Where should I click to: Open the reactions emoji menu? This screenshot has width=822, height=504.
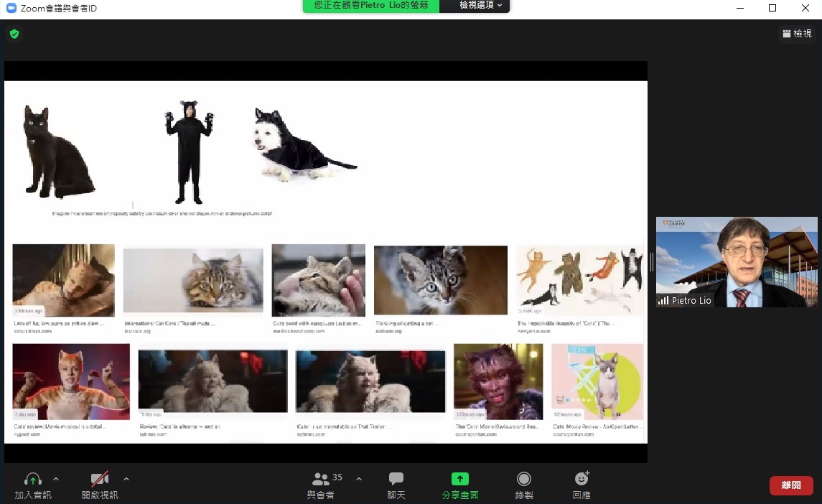(582, 485)
